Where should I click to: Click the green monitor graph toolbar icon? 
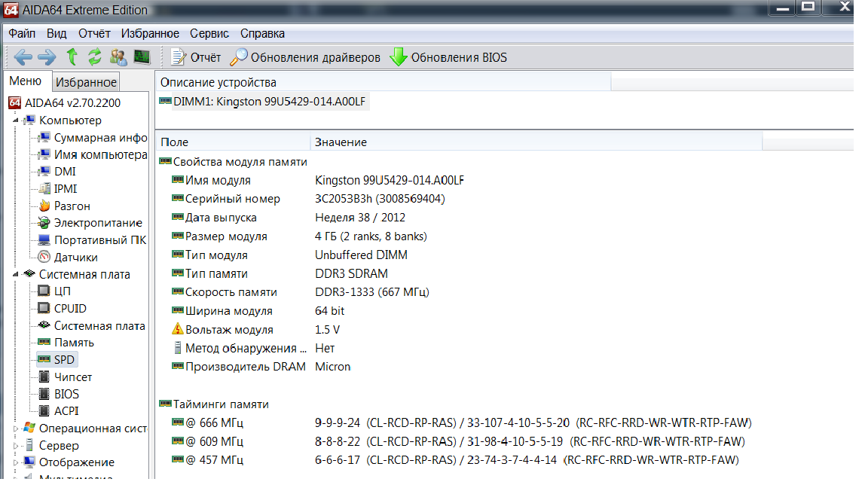[142, 57]
